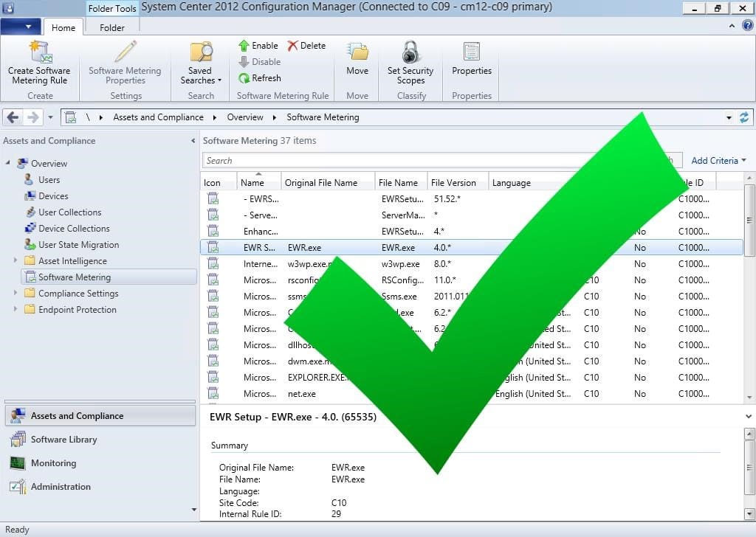Open Set Security Scopes padlock
Screen dimensions: 756x537
click(410, 52)
